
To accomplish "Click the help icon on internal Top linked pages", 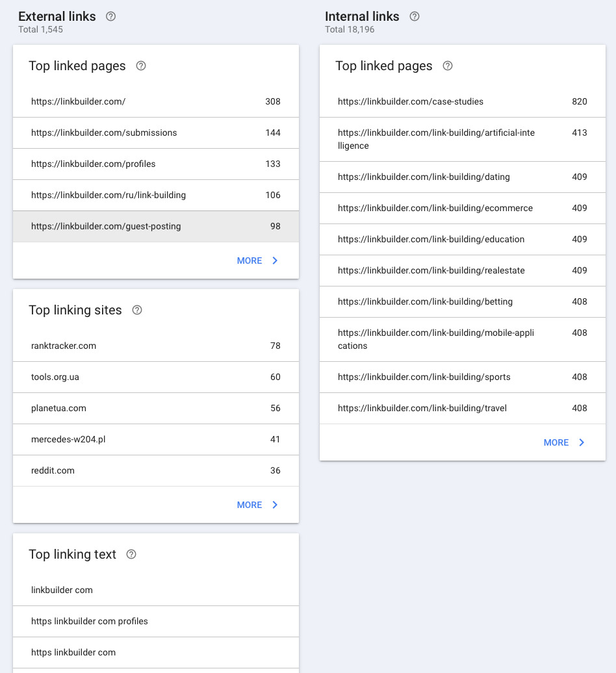I will click(x=447, y=66).
